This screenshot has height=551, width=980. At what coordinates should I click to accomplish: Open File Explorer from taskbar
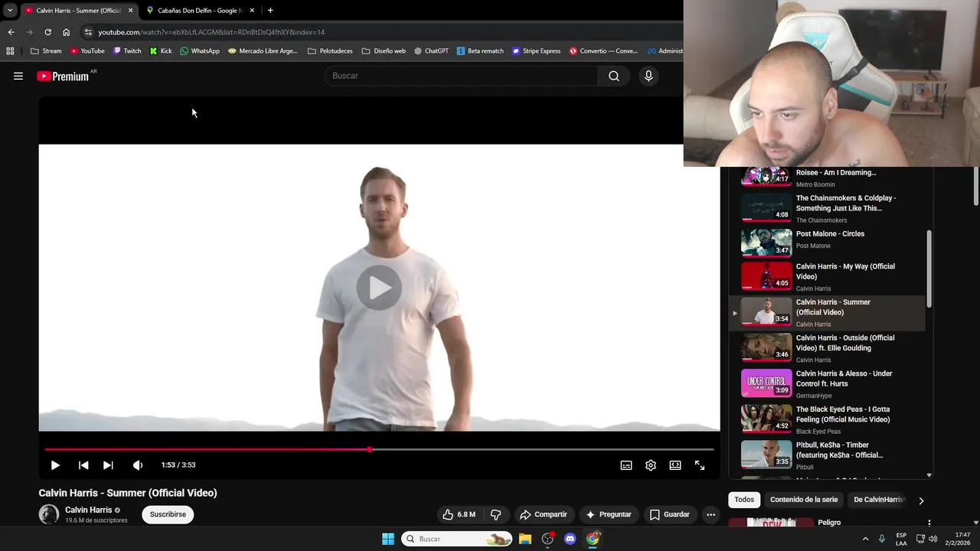tap(525, 539)
